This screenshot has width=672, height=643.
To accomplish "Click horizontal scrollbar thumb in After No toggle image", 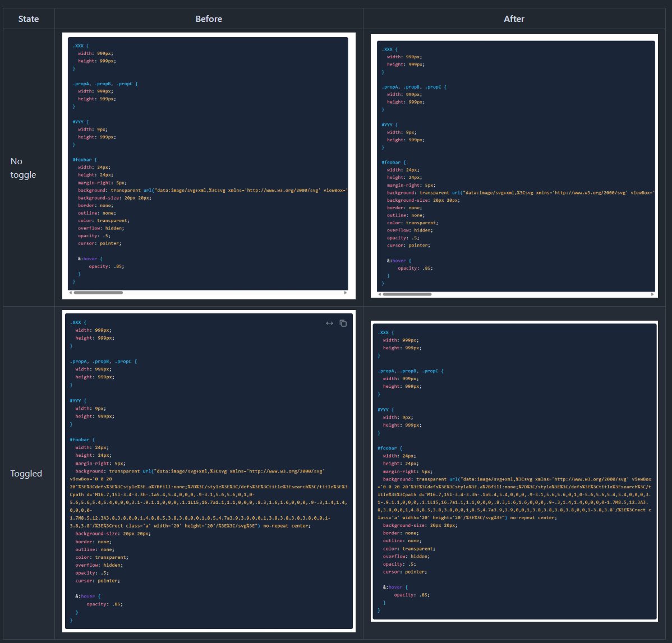I will click(x=407, y=294).
